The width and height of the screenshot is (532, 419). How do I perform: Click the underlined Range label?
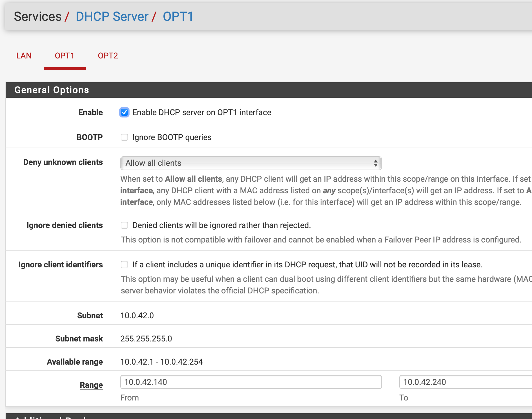91,385
